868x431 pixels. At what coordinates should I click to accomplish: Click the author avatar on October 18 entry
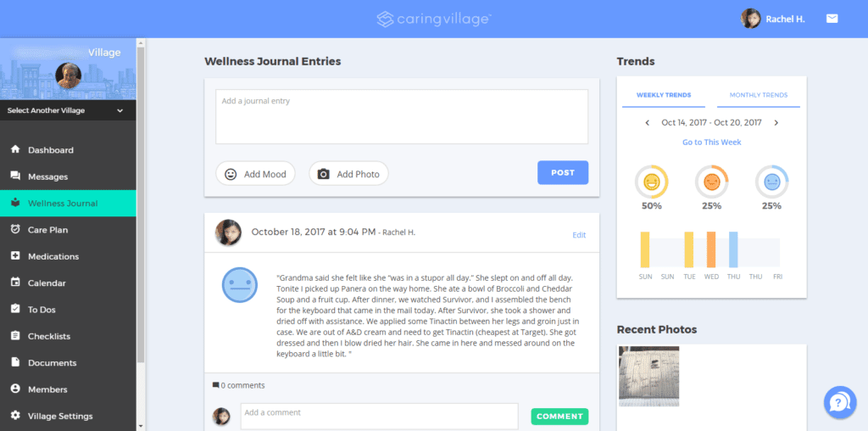pyautogui.click(x=228, y=232)
